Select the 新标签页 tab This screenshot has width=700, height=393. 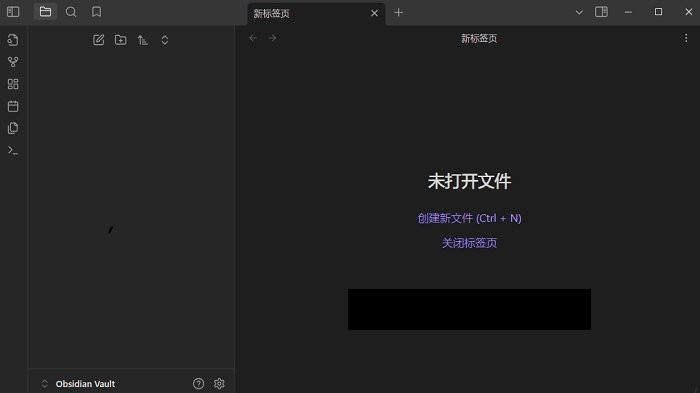point(317,13)
